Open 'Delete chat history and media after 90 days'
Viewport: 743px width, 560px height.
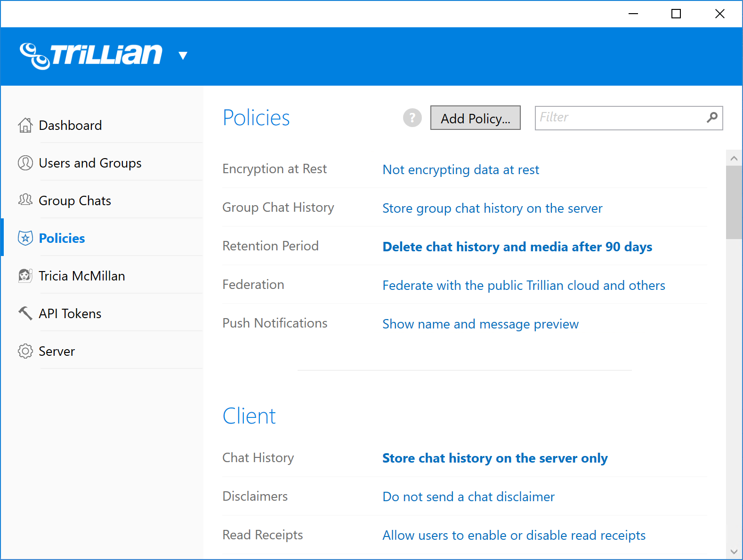point(517,247)
